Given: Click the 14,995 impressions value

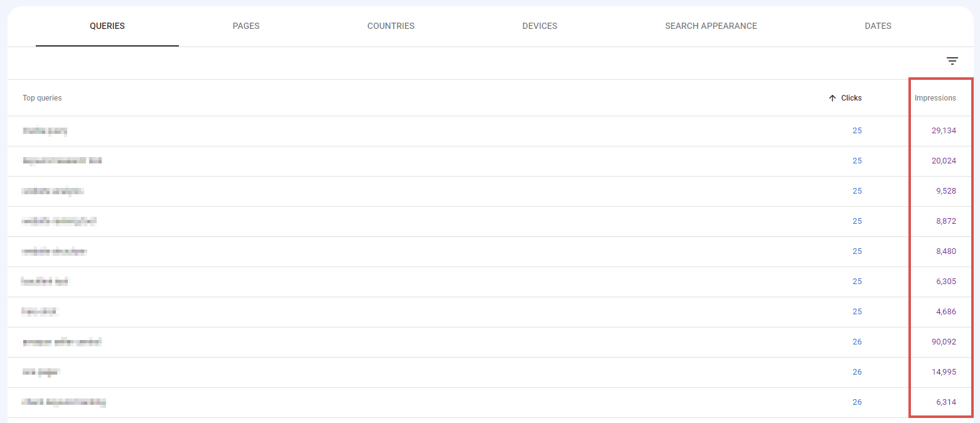Looking at the screenshot, I should click(944, 371).
